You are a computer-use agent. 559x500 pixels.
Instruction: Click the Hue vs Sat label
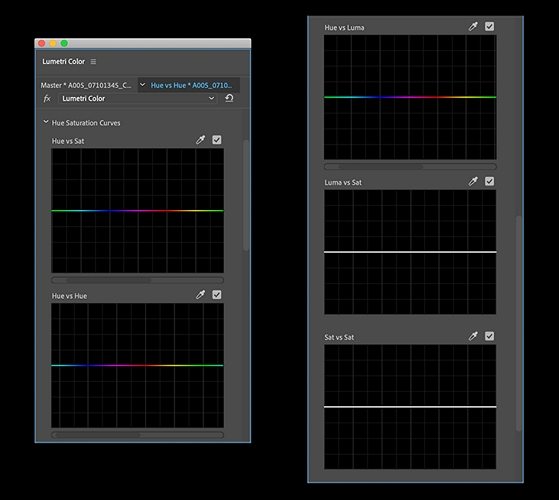(68, 141)
